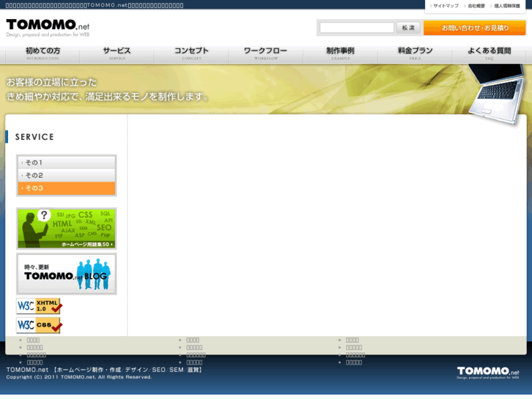
Task: Open the サイトマップ link
Action: (446, 6)
